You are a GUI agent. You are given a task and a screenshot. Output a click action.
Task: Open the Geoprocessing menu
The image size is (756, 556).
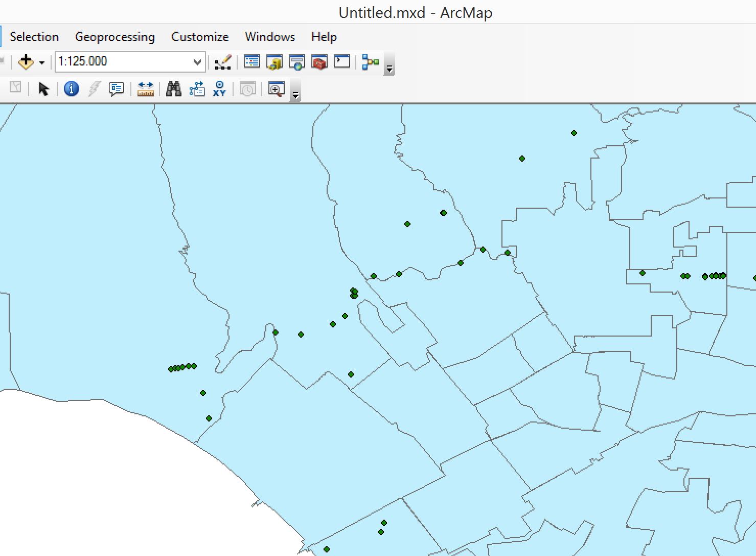pos(115,37)
